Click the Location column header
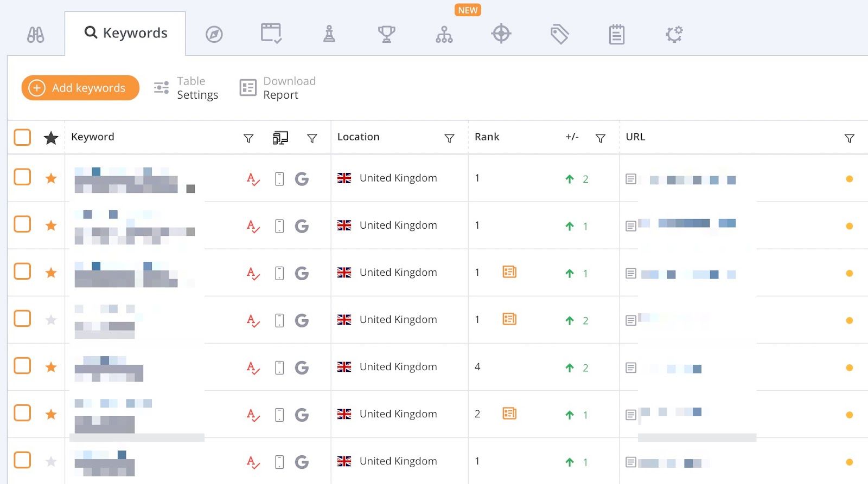This screenshot has width=868, height=484. (359, 137)
